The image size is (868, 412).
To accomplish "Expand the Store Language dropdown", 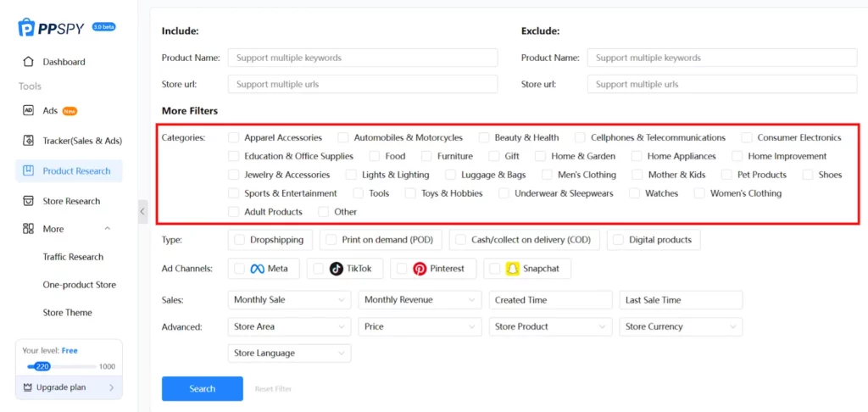I will pos(290,353).
